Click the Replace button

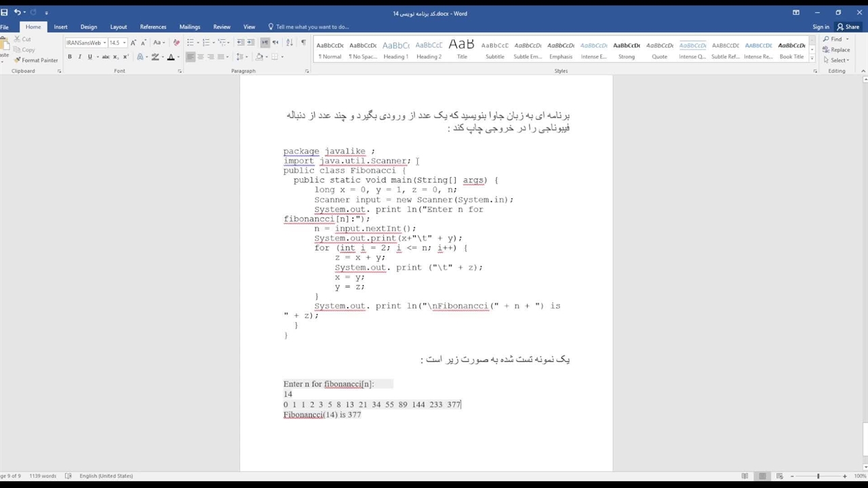[840, 49]
